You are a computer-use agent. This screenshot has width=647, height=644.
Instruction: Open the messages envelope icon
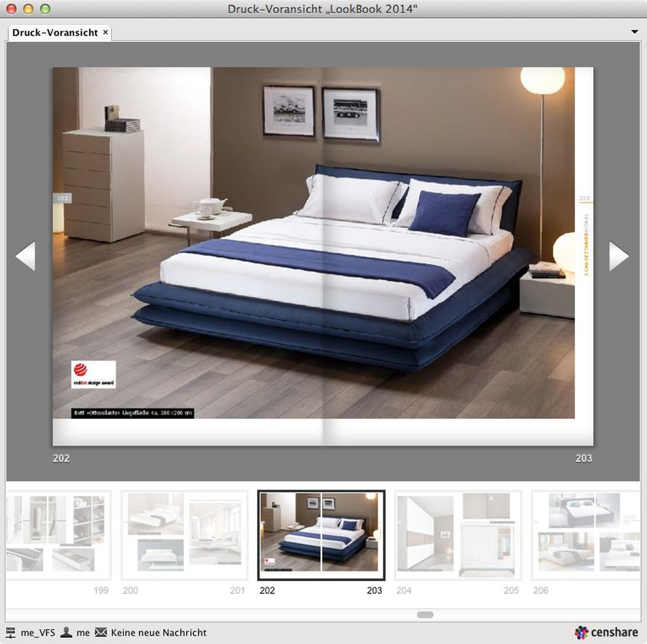101,632
